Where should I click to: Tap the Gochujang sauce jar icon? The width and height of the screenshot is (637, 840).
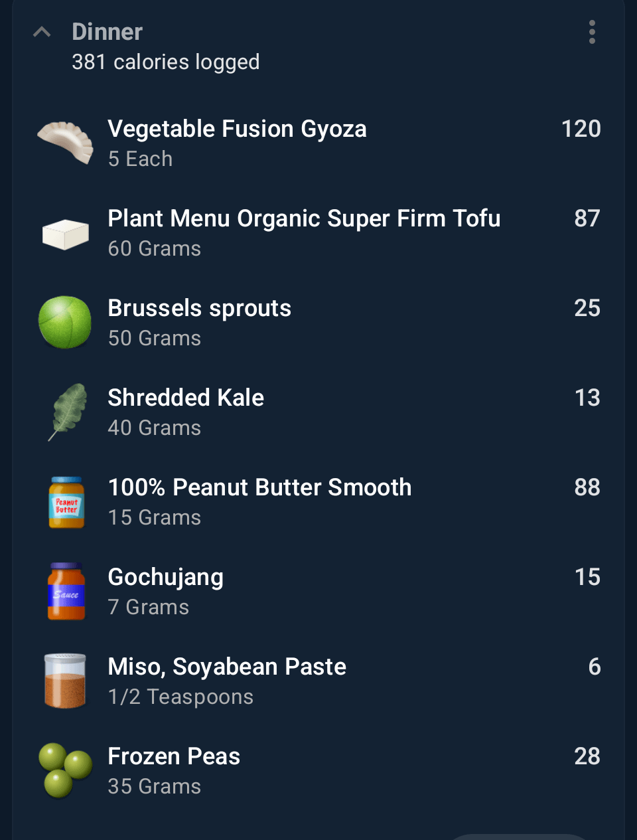point(66,592)
